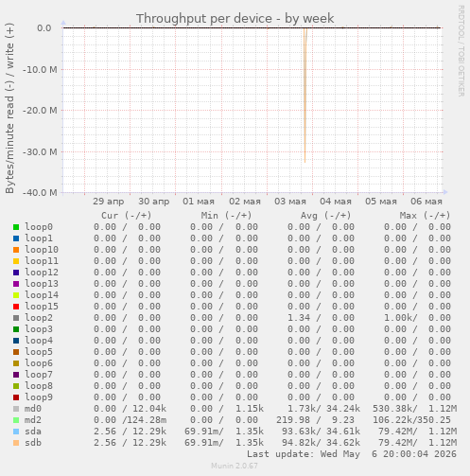The height and width of the screenshot is (476, 470).
Task: Select the loop8 legend label
Action: tap(39, 386)
